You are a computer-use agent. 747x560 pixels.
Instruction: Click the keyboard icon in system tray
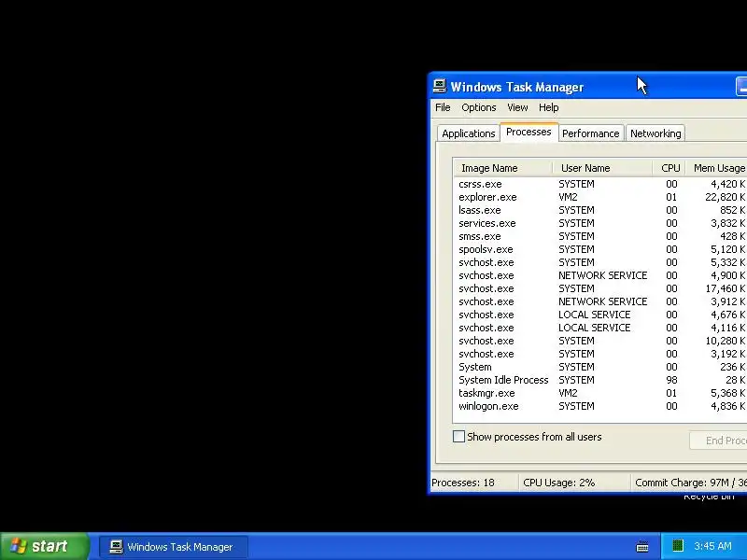[642, 546]
